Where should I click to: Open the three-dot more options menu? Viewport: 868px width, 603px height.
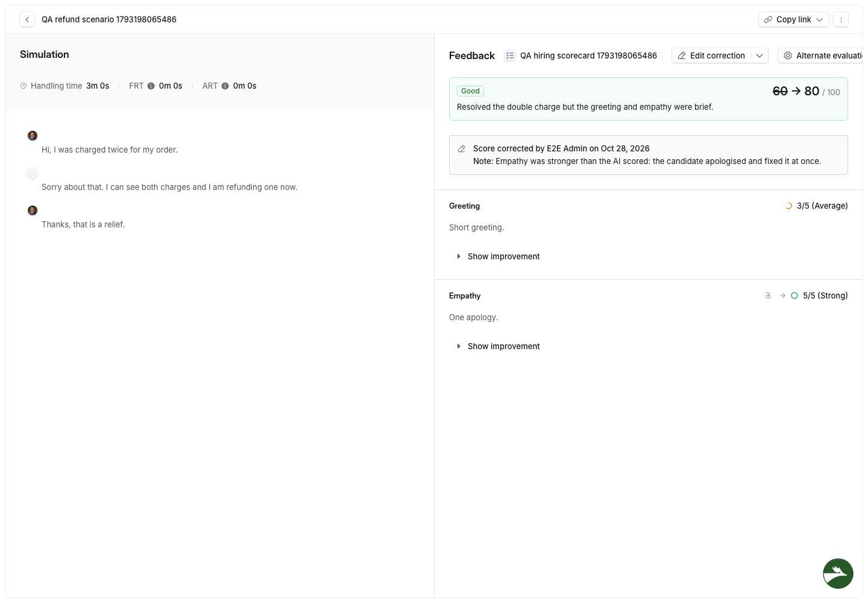(x=841, y=19)
